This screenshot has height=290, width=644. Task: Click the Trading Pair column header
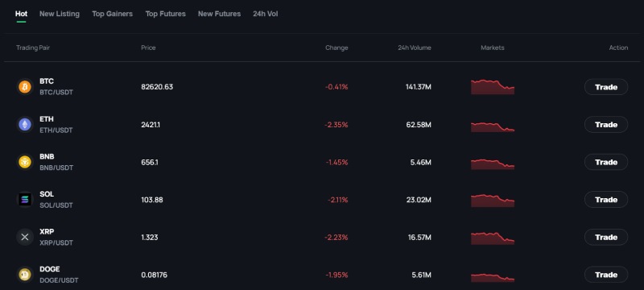[x=33, y=48]
